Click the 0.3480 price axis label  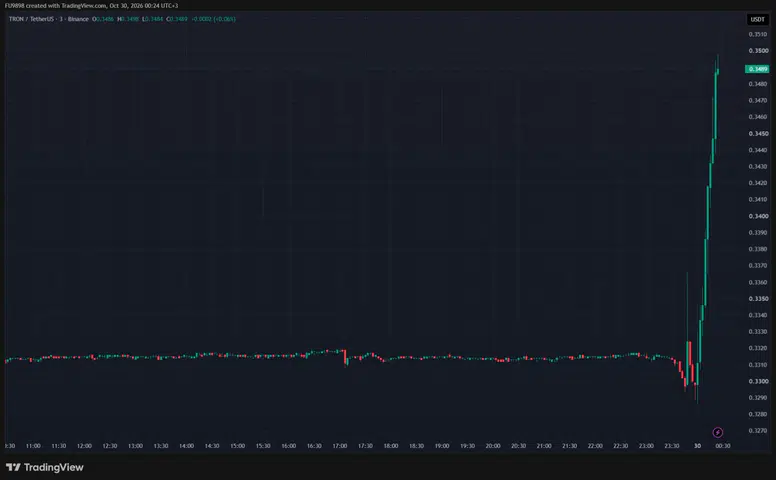click(x=758, y=84)
